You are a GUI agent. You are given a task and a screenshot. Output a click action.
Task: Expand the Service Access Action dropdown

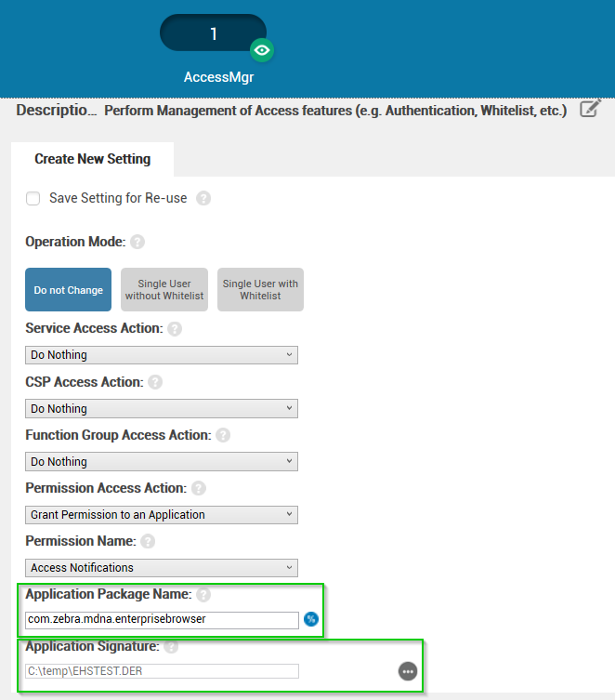coord(162,355)
